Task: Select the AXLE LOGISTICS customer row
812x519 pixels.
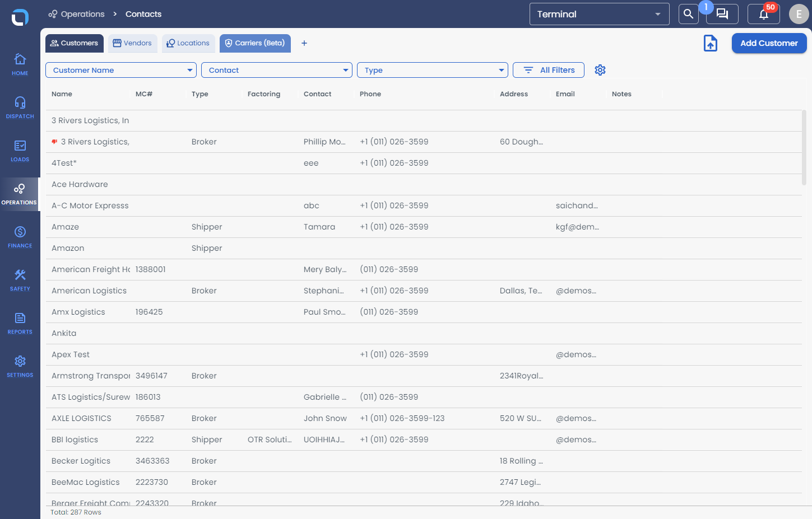Action: [424, 418]
